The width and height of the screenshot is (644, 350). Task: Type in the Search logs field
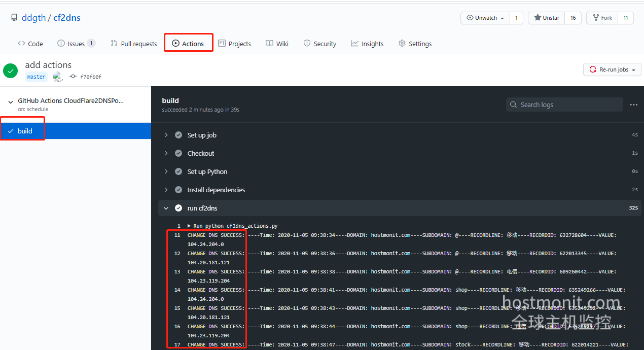point(568,104)
